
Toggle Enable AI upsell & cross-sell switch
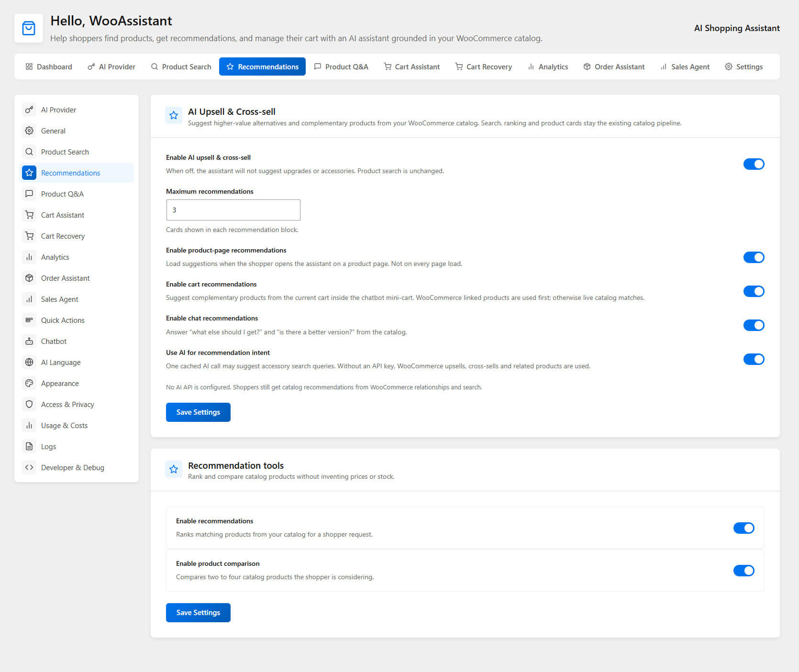(754, 164)
